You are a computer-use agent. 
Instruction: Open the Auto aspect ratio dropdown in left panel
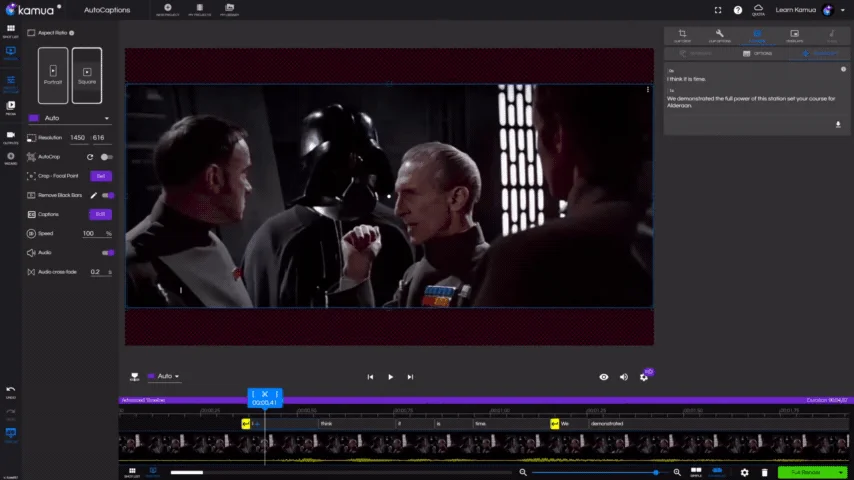click(69, 118)
